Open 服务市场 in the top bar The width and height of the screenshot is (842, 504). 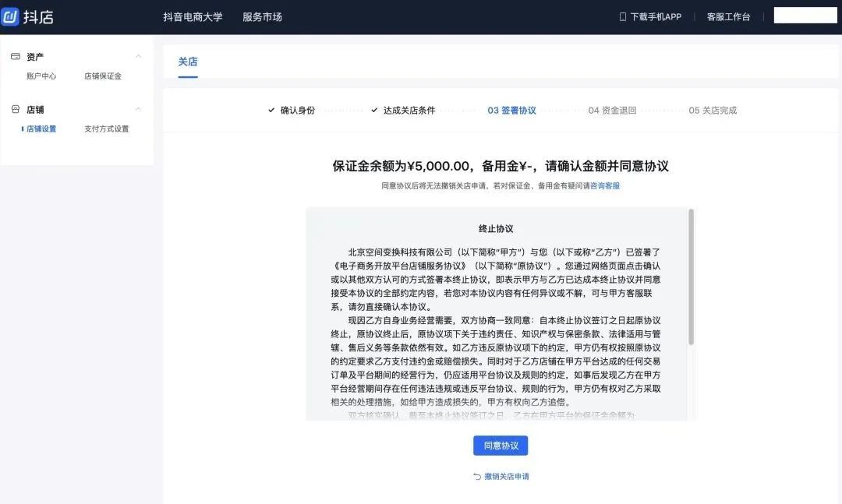262,16
